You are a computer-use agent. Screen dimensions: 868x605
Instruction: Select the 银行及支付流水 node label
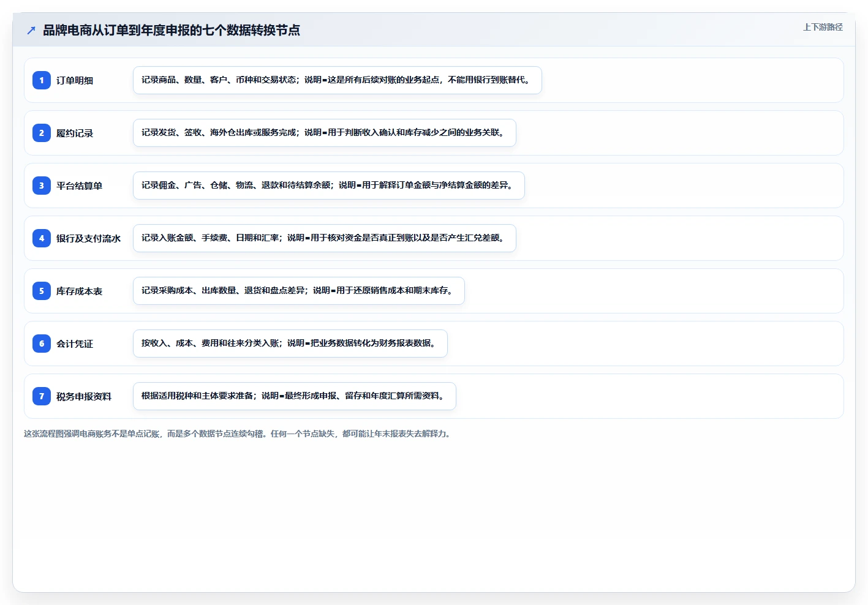click(x=89, y=238)
